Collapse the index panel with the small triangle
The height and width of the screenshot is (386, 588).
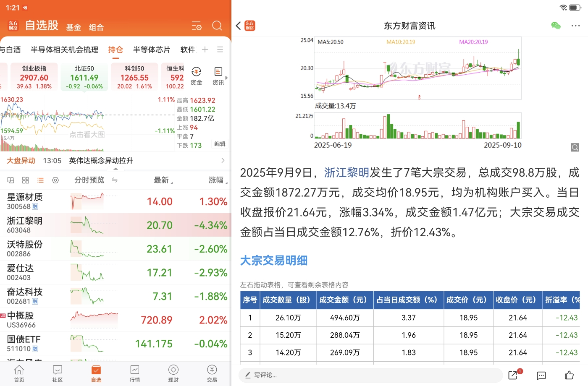[x=115, y=169]
